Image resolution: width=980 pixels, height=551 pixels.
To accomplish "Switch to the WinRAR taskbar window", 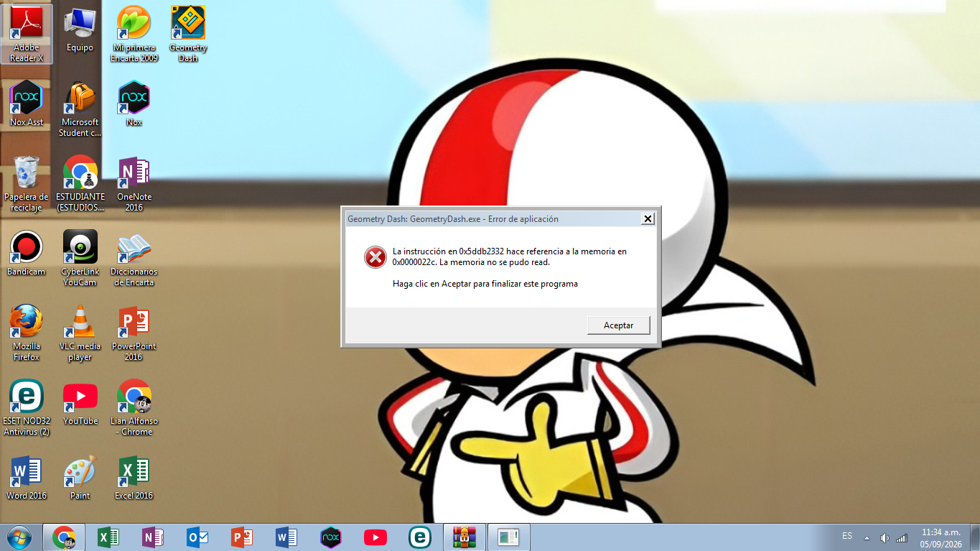I will click(465, 537).
